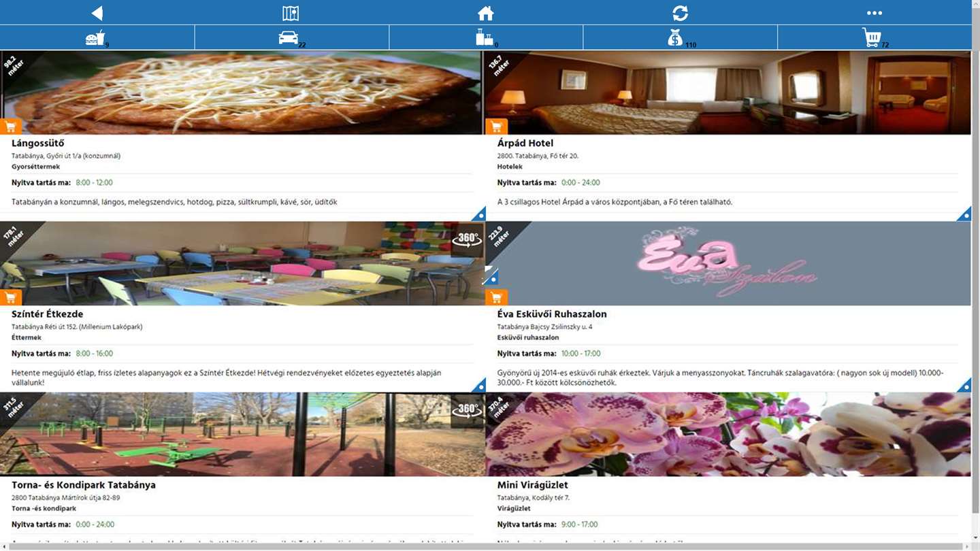
Task: Open the map view icon
Action: click(291, 13)
